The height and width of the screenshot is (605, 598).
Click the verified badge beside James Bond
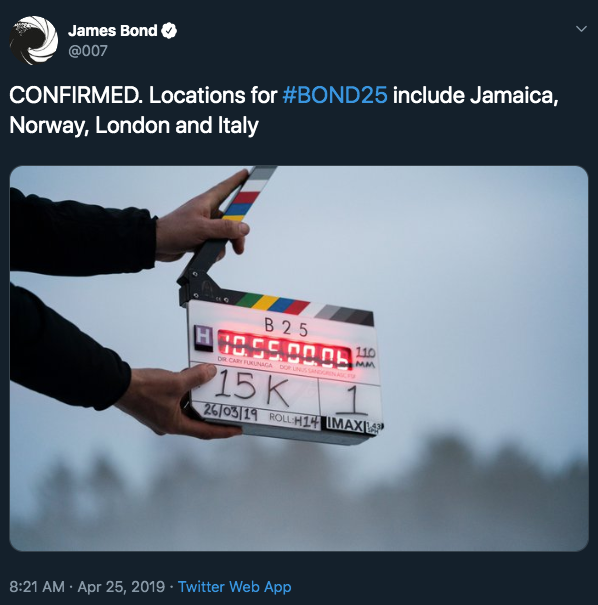pyautogui.click(x=169, y=31)
